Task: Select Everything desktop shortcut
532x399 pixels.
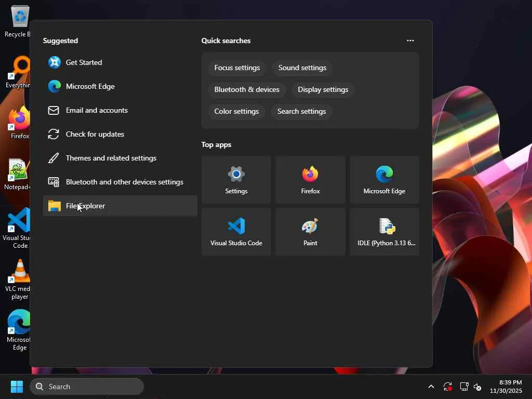Action: 18,72
